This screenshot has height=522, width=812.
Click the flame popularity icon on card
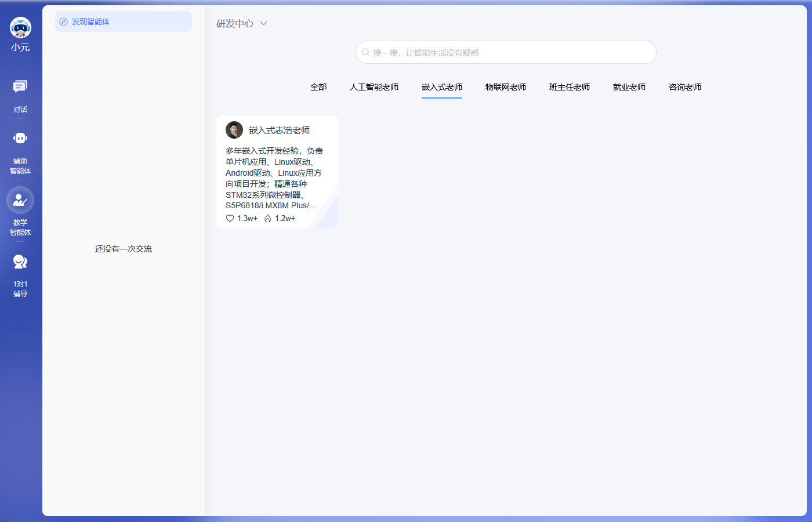(267, 219)
